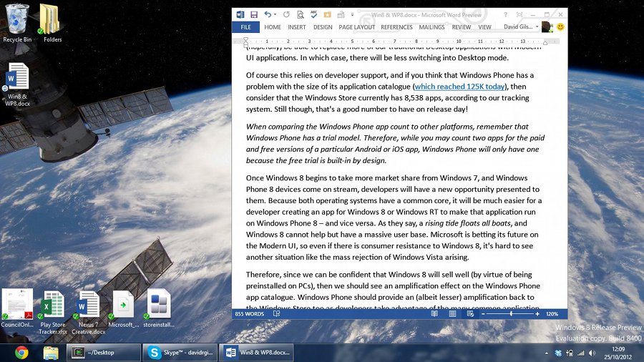644x362 pixels.
Task: Select the Win8 & WP8.docx desktop file
Action: tap(17, 84)
